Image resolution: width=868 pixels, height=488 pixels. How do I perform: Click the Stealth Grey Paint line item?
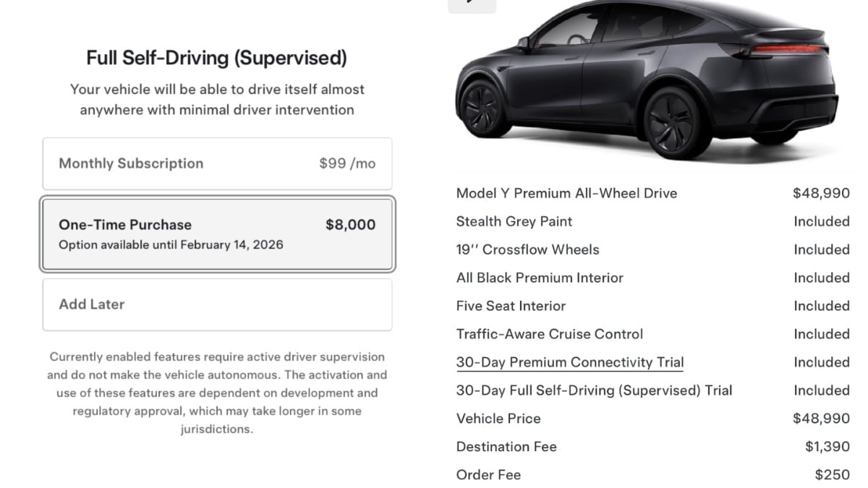click(514, 221)
